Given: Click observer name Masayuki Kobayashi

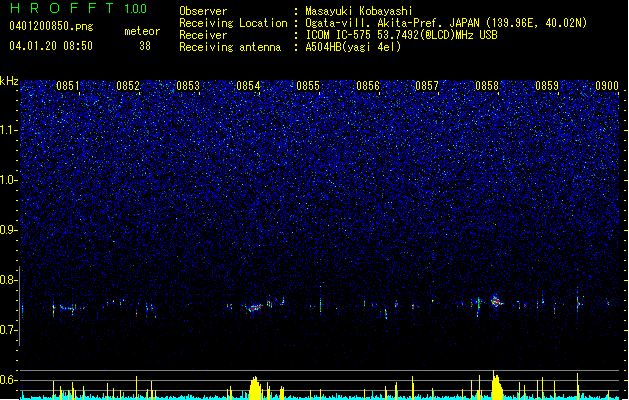Looking at the screenshot, I should 359,11.
